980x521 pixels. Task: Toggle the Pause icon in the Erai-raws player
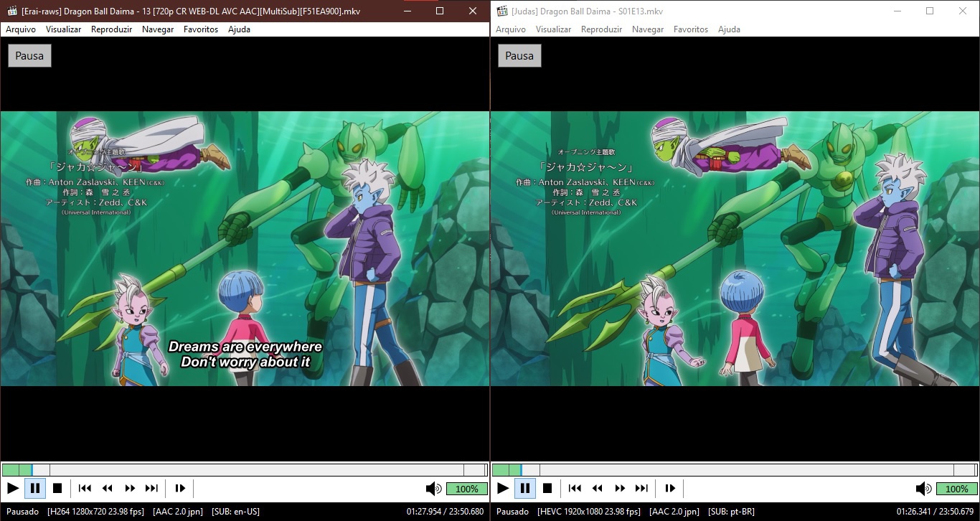point(35,489)
